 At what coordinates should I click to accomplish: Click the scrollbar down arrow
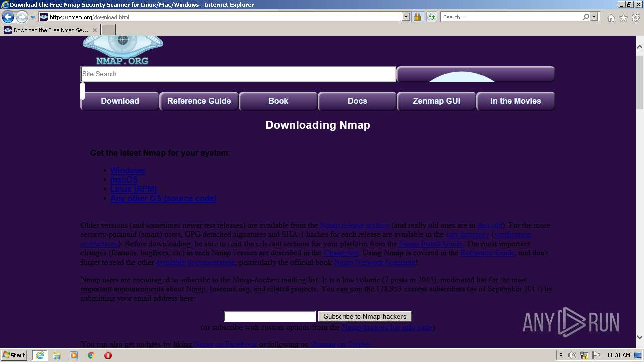pyautogui.click(x=640, y=337)
